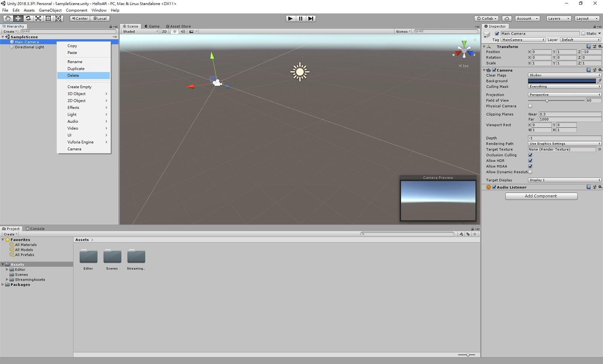Enable the Static checkbox
The width and height of the screenshot is (603, 364).
tap(583, 34)
